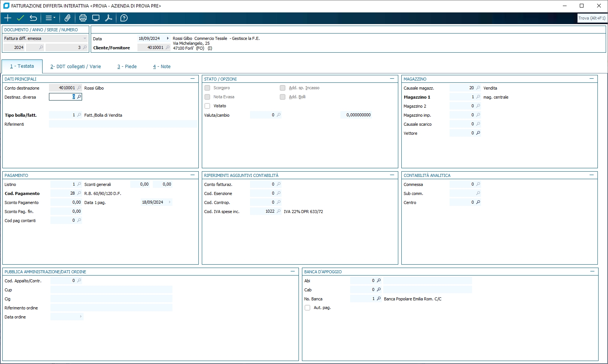Click the undo arrow toolbar icon
This screenshot has height=364, width=608.
click(33, 18)
